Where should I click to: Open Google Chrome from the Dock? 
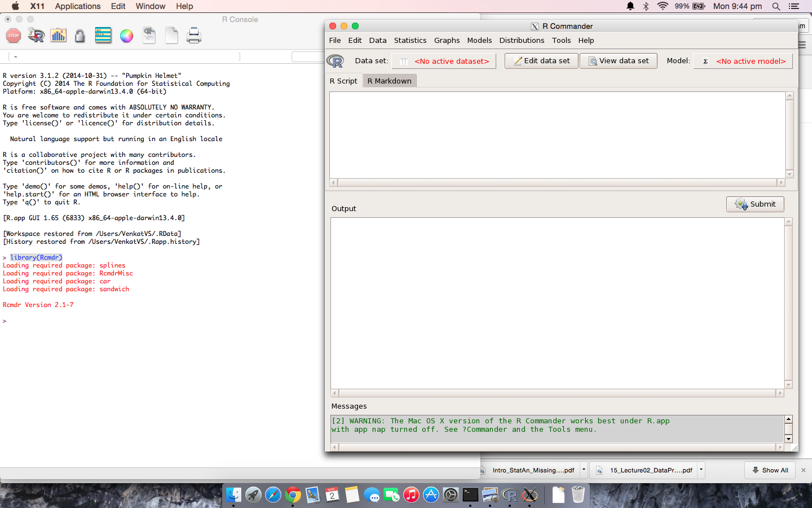pos(293,495)
